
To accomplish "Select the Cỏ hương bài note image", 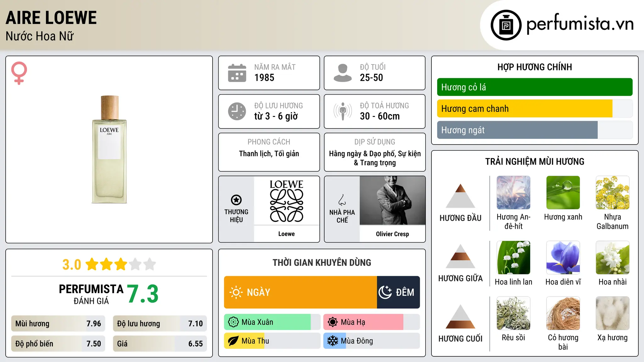I will coord(563,313).
